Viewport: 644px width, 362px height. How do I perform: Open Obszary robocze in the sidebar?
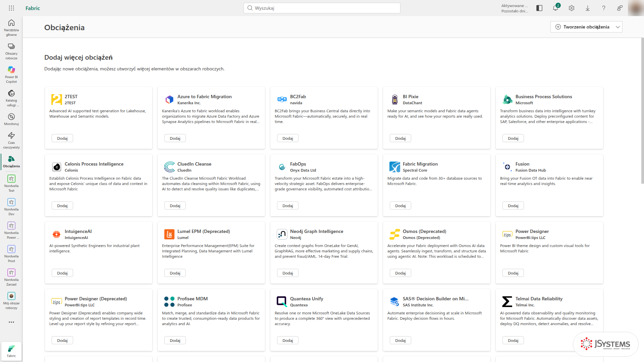coord(11,51)
